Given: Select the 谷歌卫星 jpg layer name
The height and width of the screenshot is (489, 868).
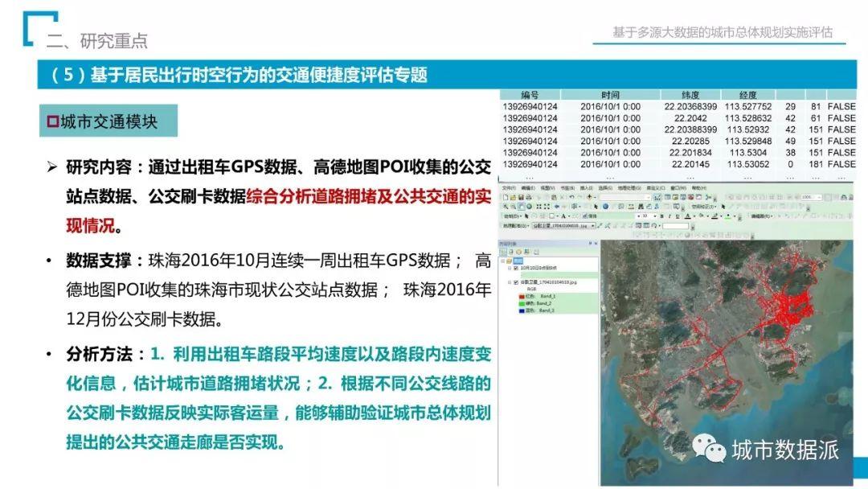Looking at the screenshot, I should click(549, 282).
